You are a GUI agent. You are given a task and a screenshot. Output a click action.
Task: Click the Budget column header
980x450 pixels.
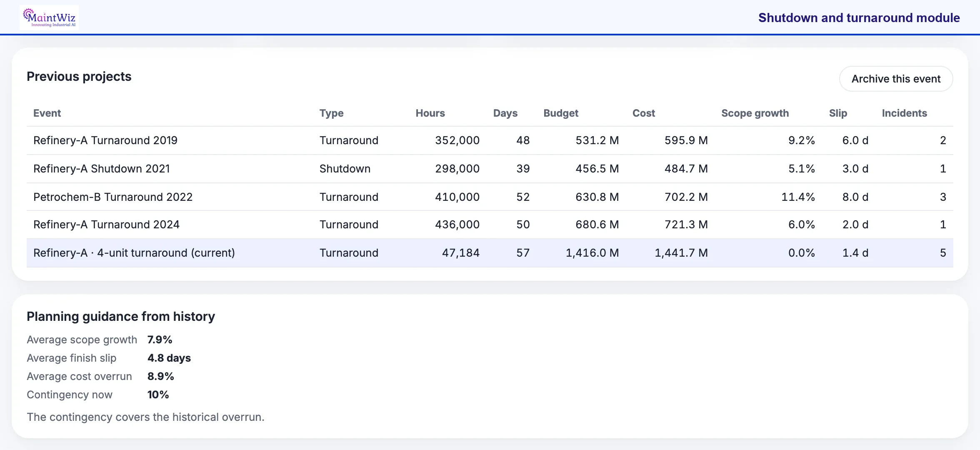click(x=561, y=113)
